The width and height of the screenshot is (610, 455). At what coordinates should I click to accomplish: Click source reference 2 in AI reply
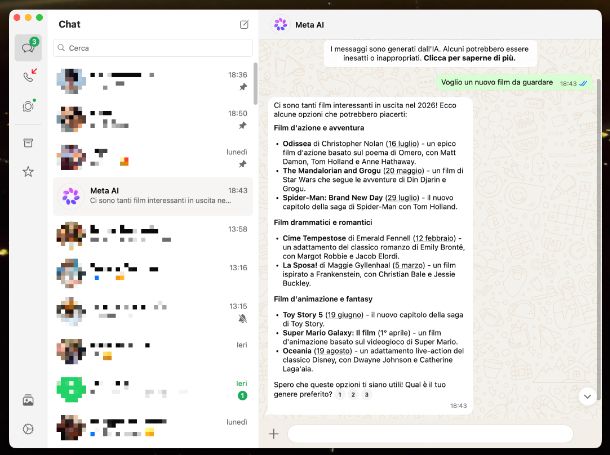353,395
